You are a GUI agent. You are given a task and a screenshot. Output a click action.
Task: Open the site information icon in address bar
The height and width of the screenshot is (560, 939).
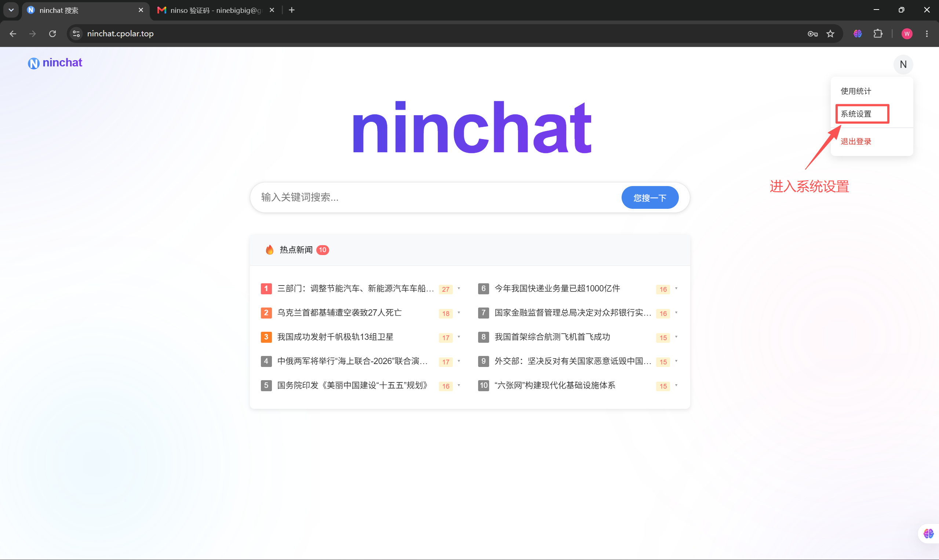[76, 34]
